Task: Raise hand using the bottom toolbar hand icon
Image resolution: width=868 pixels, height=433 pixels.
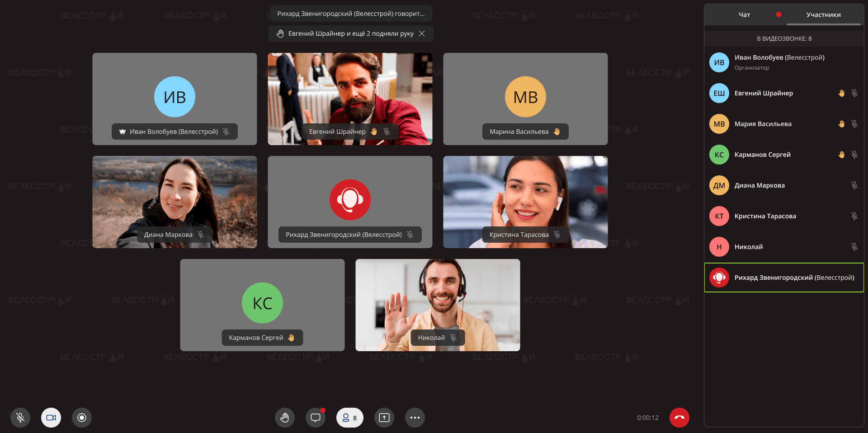Action: pos(285,418)
